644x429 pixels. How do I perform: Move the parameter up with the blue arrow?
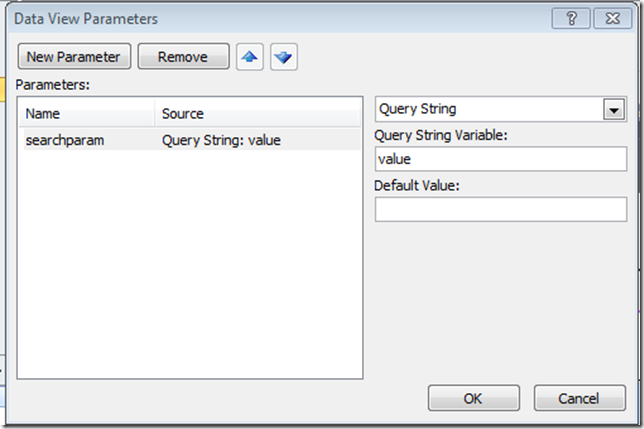tap(250, 57)
